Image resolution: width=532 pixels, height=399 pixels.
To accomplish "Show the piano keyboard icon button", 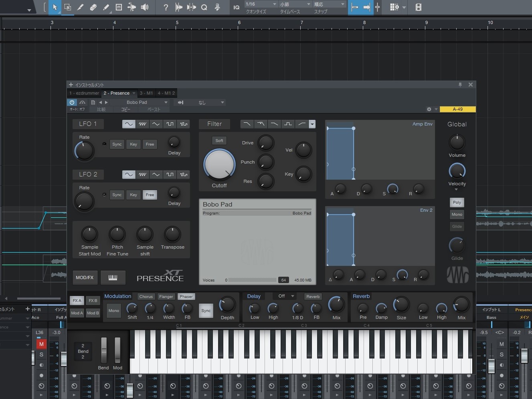I will (113, 277).
